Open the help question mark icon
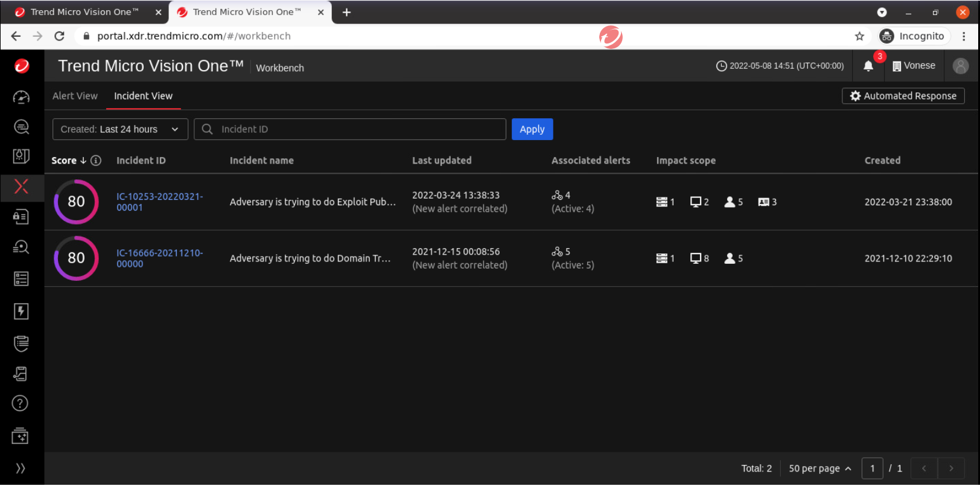The image size is (980, 486). pos(21,403)
